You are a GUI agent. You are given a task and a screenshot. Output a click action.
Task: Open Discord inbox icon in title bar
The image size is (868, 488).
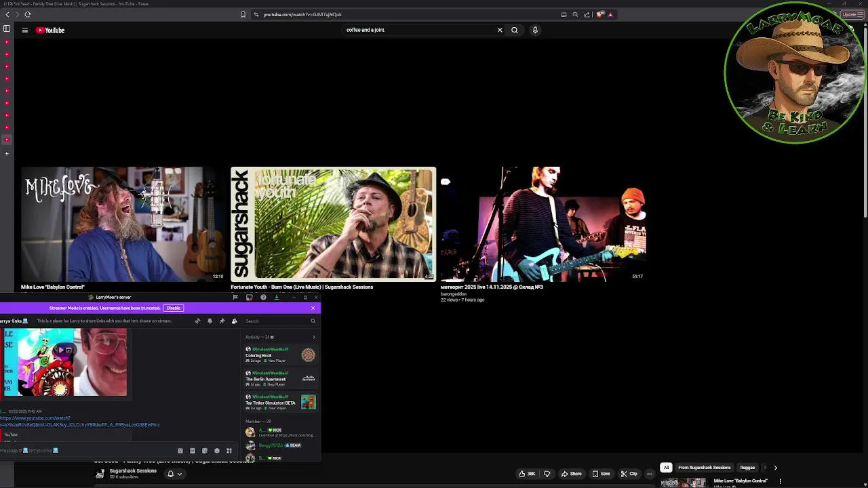click(x=249, y=297)
